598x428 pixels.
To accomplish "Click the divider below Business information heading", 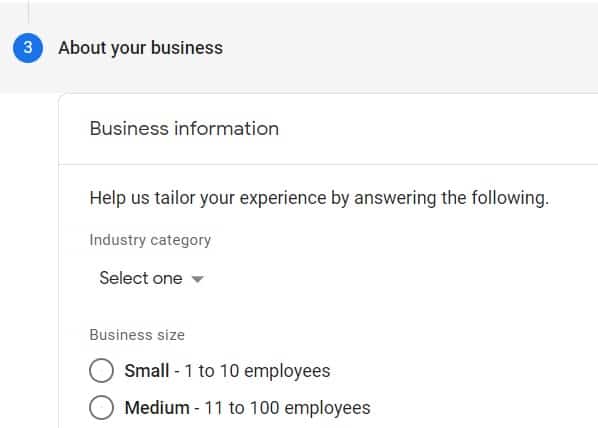I will pyautogui.click(x=328, y=165).
